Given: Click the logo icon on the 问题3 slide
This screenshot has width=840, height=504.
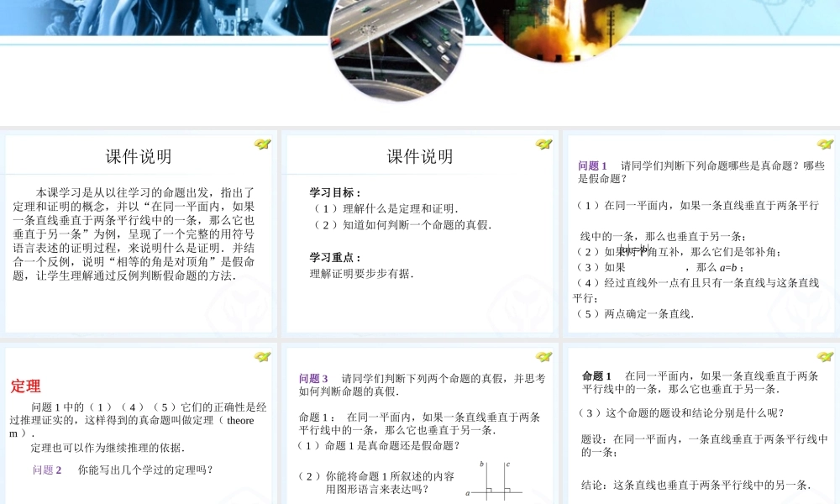Looking at the screenshot, I should [x=543, y=357].
